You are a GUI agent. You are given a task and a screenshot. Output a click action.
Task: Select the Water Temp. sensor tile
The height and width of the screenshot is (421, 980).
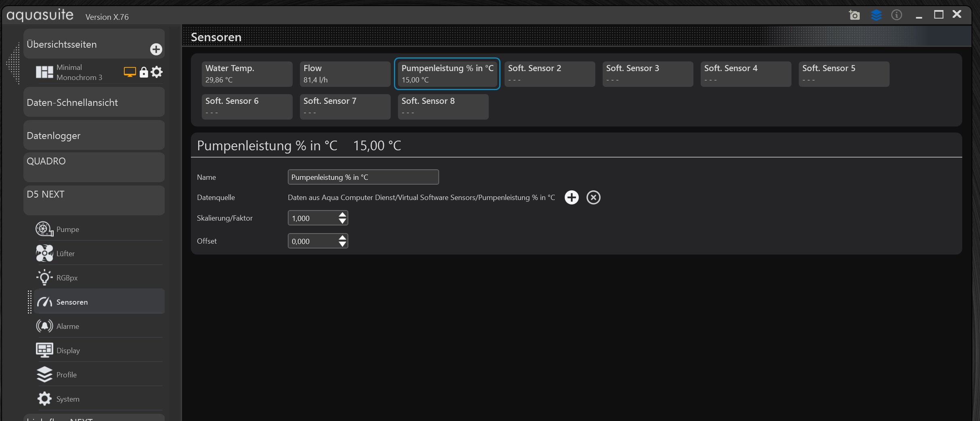click(247, 74)
